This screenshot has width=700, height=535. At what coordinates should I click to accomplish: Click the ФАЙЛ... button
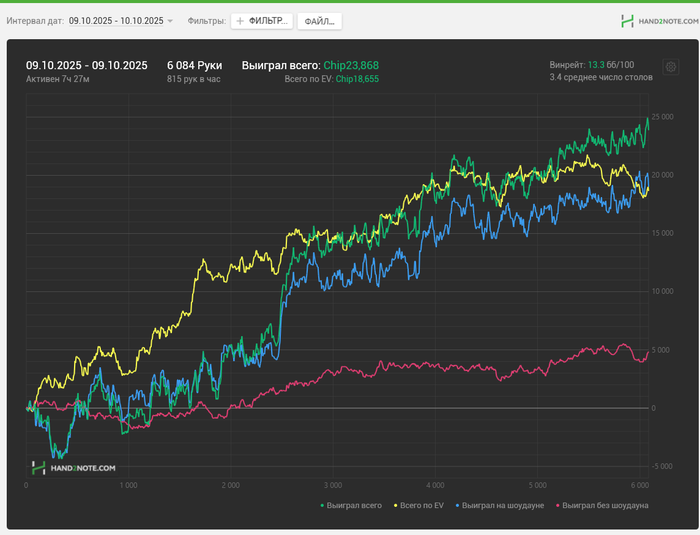point(320,21)
